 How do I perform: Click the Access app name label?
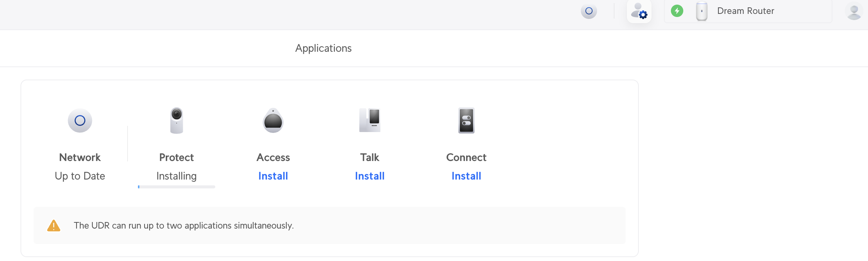273,158
